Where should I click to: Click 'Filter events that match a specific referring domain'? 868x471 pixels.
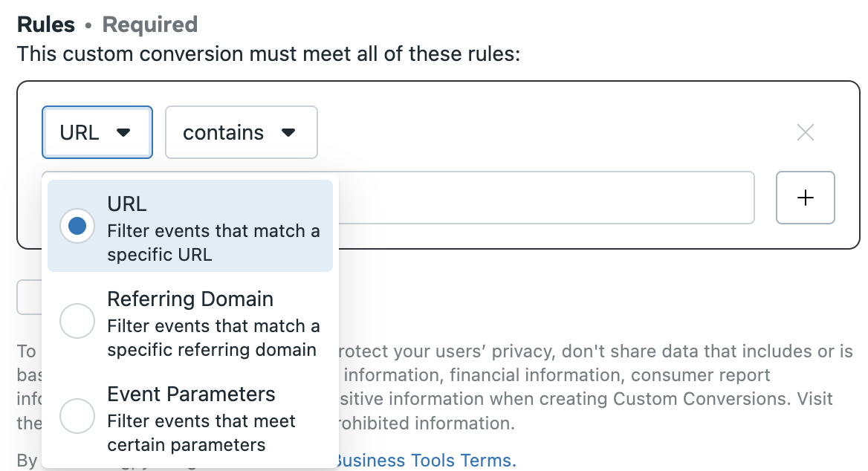(x=213, y=337)
